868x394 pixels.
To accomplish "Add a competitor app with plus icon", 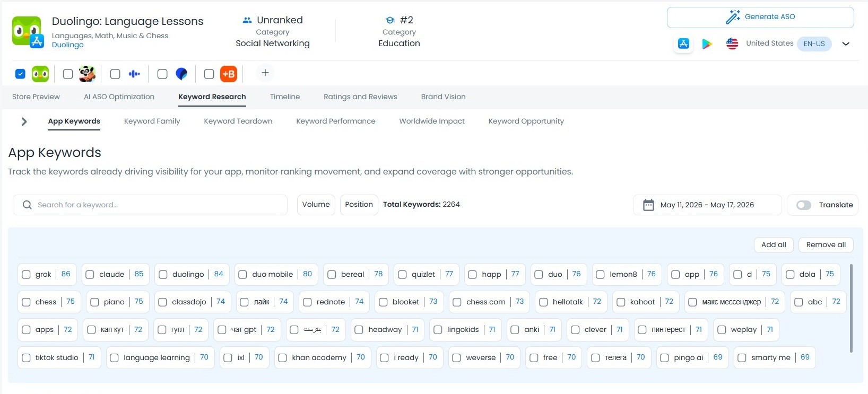I will point(265,73).
